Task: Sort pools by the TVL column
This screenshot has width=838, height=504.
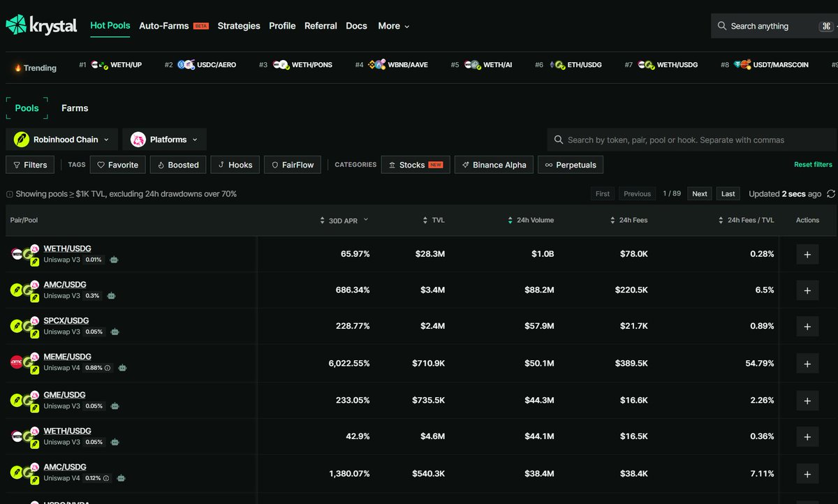Action: pos(434,220)
